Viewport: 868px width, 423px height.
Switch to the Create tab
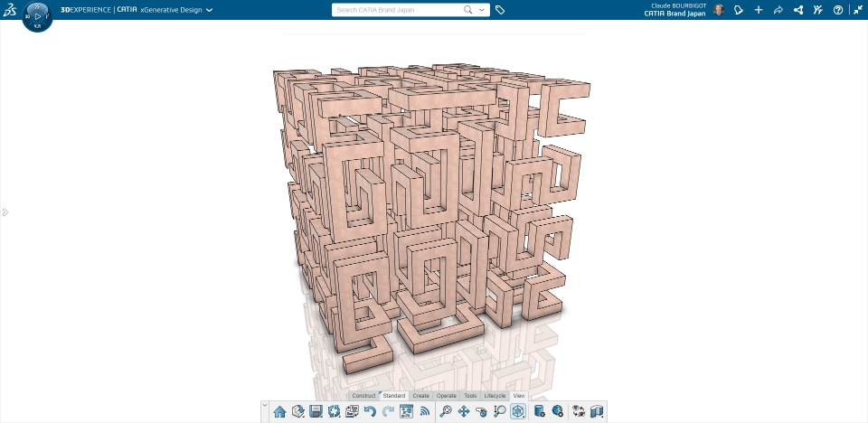[420, 396]
